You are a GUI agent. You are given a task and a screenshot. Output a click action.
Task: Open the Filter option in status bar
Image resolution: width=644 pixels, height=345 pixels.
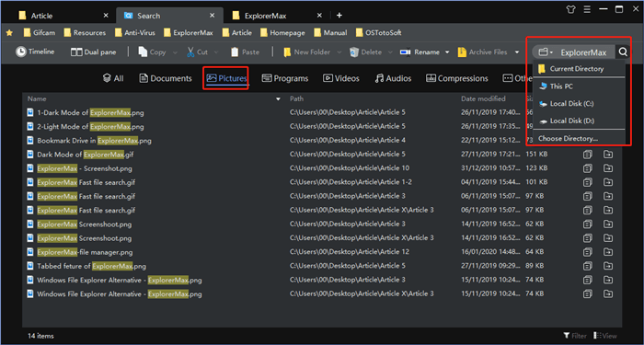574,336
